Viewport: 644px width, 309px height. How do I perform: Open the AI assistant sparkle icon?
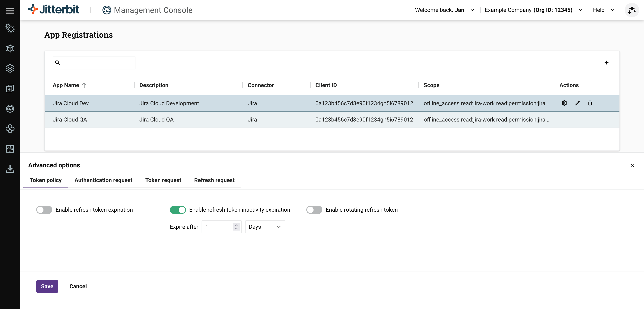(x=632, y=10)
